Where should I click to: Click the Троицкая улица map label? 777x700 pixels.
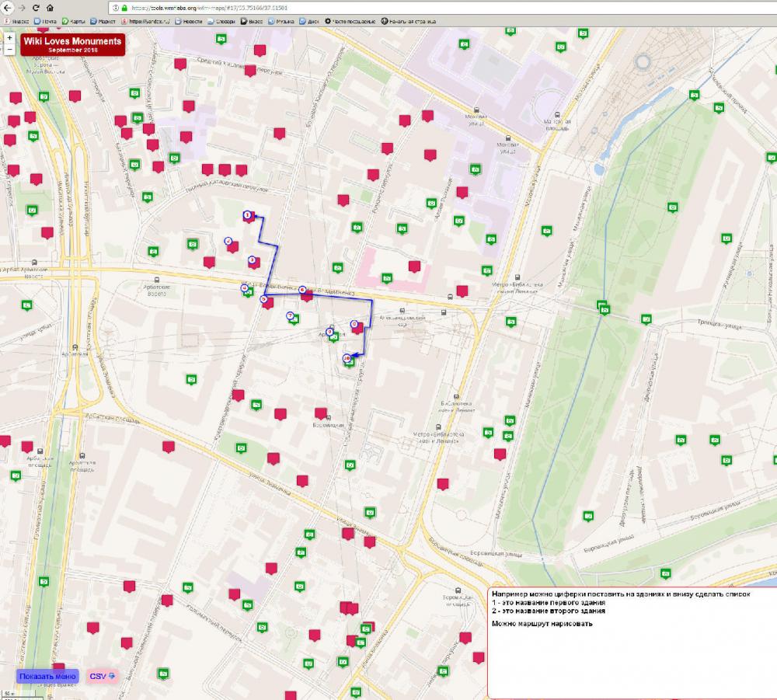tap(720, 324)
